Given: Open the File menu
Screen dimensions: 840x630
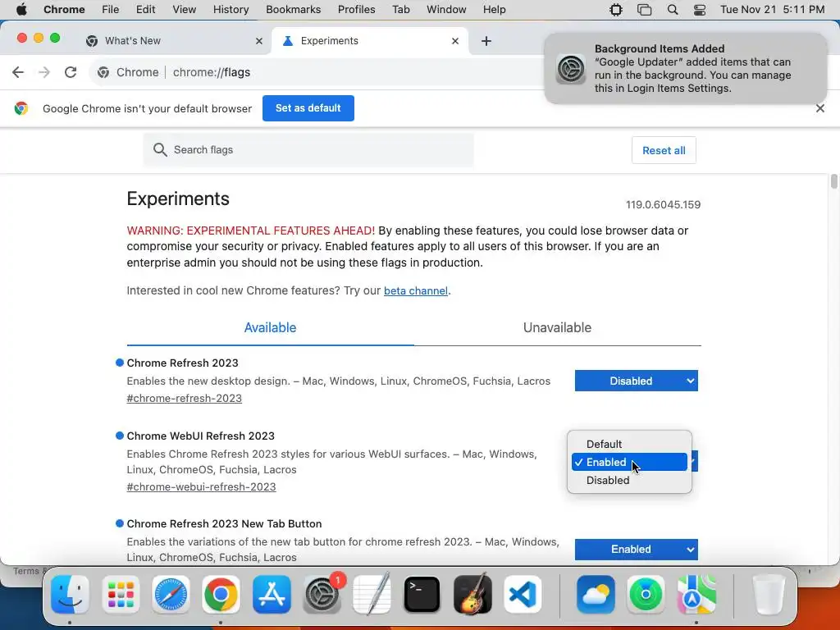Looking at the screenshot, I should coord(111,10).
